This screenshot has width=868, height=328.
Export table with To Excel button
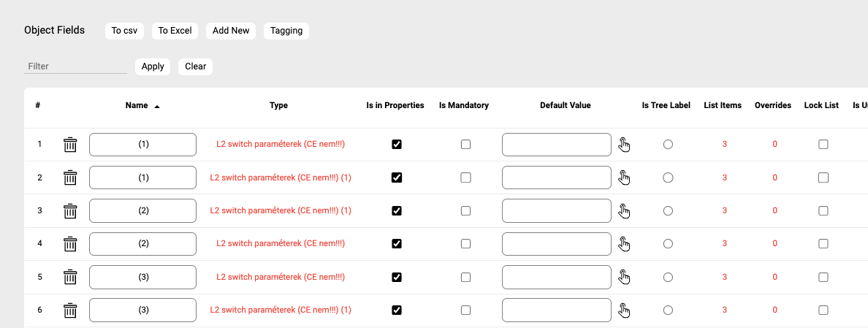pos(175,31)
